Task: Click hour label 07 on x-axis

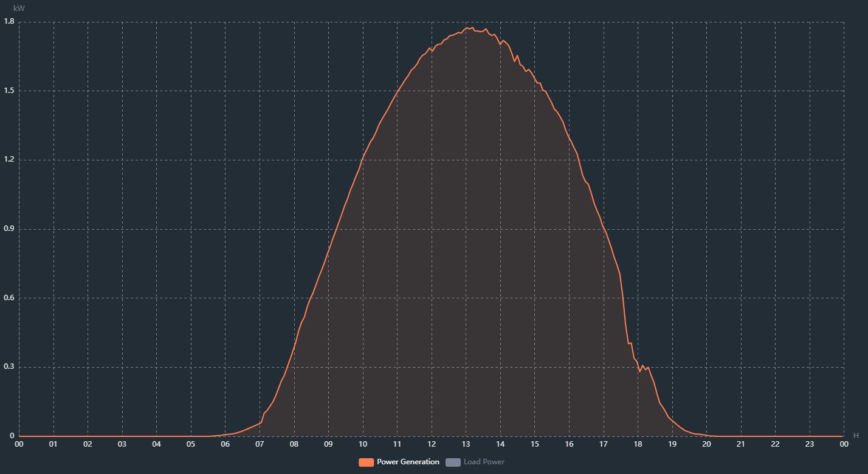Action: [x=260, y=444]
